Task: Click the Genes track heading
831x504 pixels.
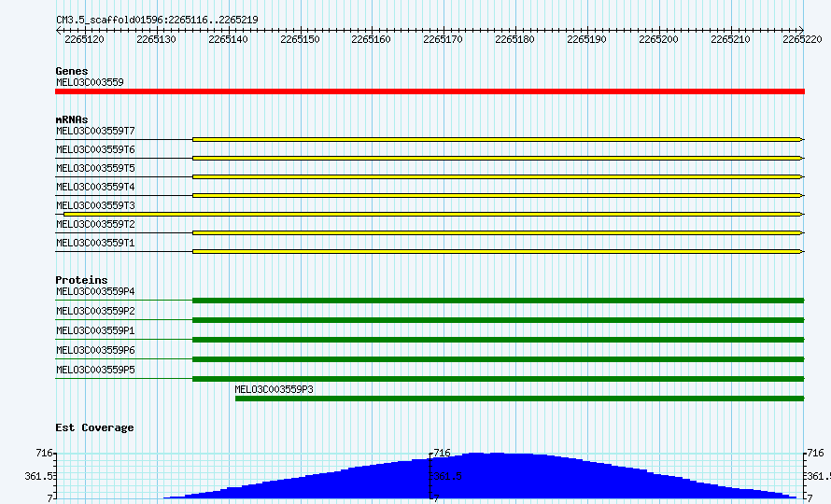Action: click(x=72, y=71)
